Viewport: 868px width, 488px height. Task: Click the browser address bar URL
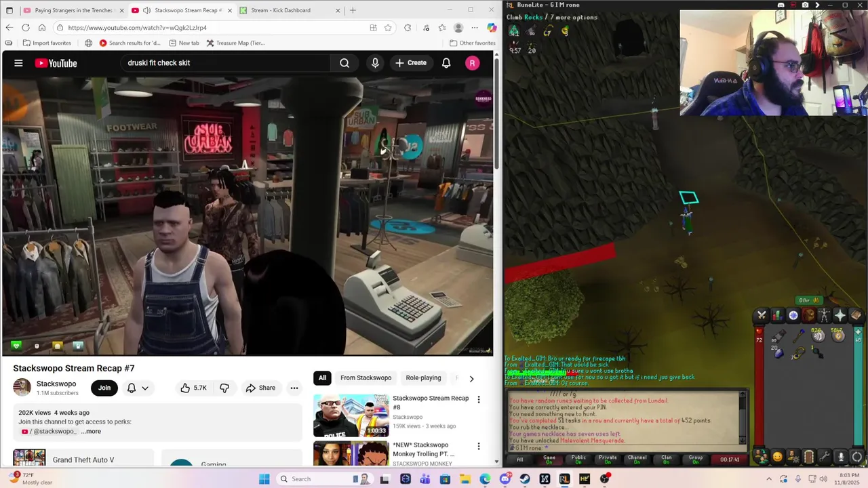(137, 28)
